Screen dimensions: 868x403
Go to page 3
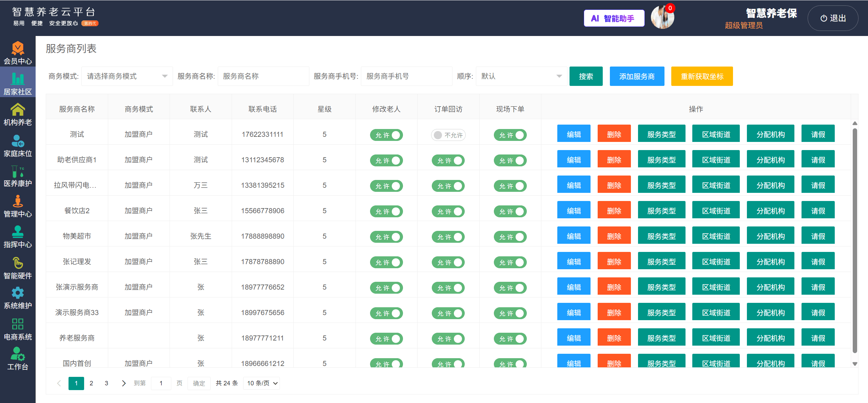pos(107,383)
